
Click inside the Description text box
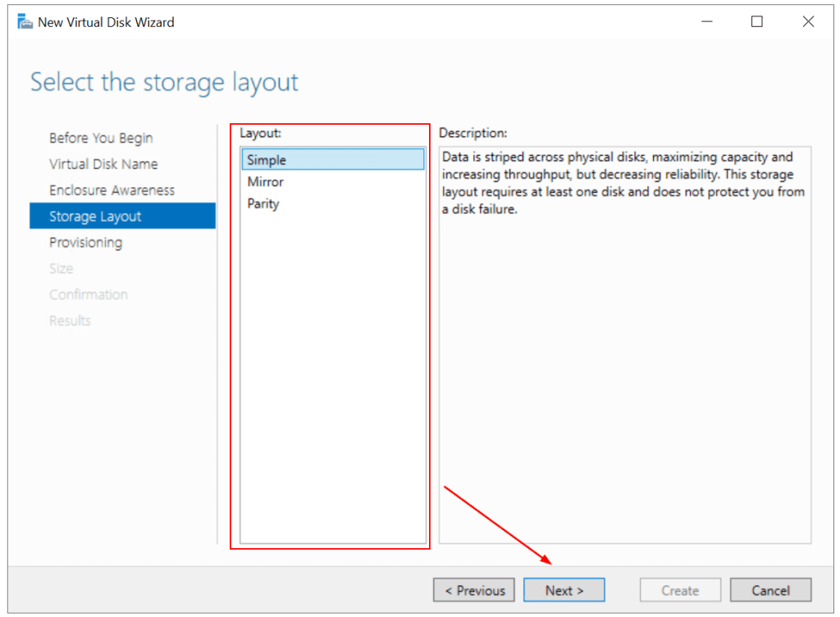624,345
